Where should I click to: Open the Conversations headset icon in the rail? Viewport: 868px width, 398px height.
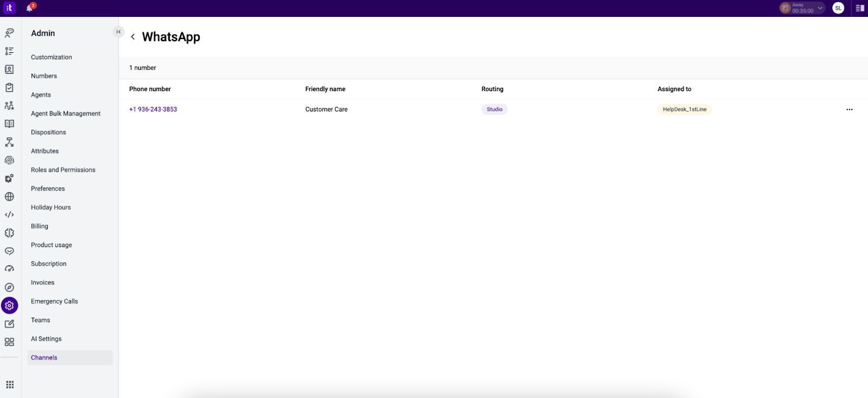tap(9, 33)
